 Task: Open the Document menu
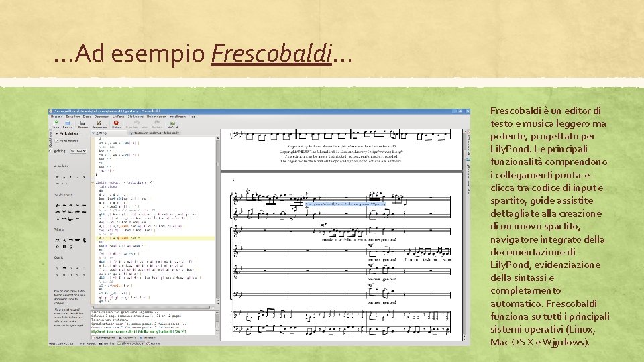[x=102, y=117]
